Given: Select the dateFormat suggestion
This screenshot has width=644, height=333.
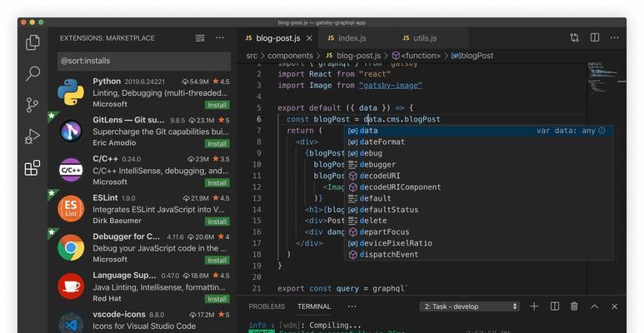Looking at the screenshot, I should point(478,142).
